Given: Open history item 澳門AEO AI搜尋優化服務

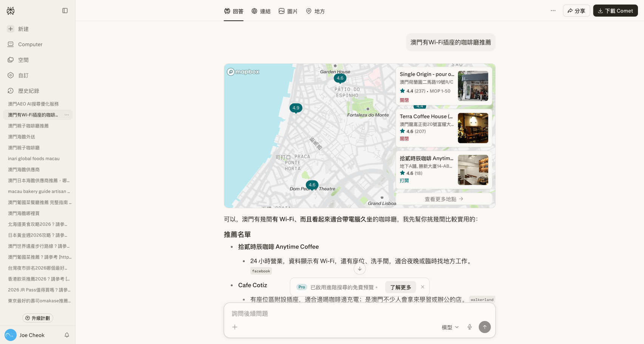Looking at the screenshot, I should (x=33, y=104).
